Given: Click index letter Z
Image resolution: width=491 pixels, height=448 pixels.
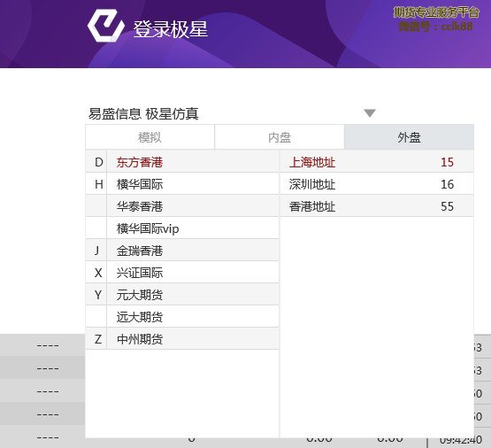Looking at the screenshot, I should tap(98, 339).
